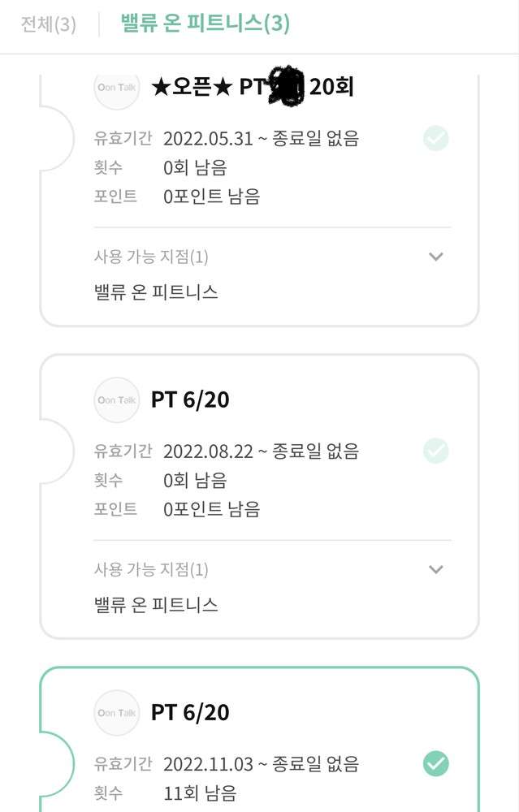Open PT 6/20 title dated 2022.08.22

tap(190, 400)
